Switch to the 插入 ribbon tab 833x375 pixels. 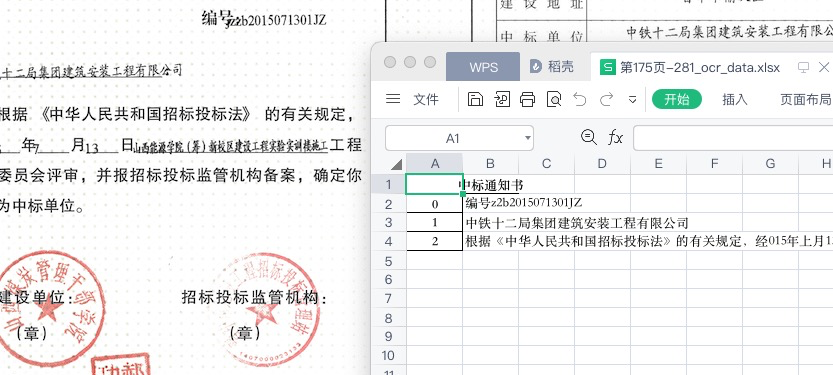(x=735, y=99)
